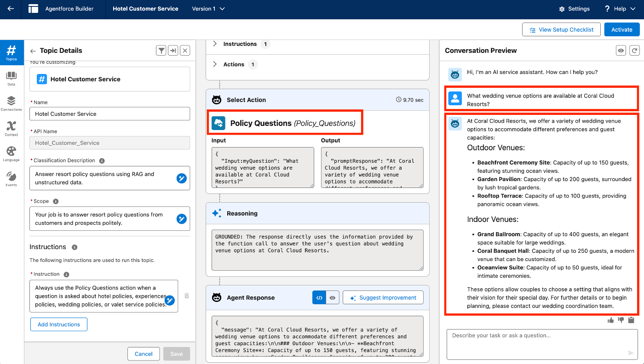Close the Topic Details panel
The width and height of the screenshot is (644, 364).
185,51
